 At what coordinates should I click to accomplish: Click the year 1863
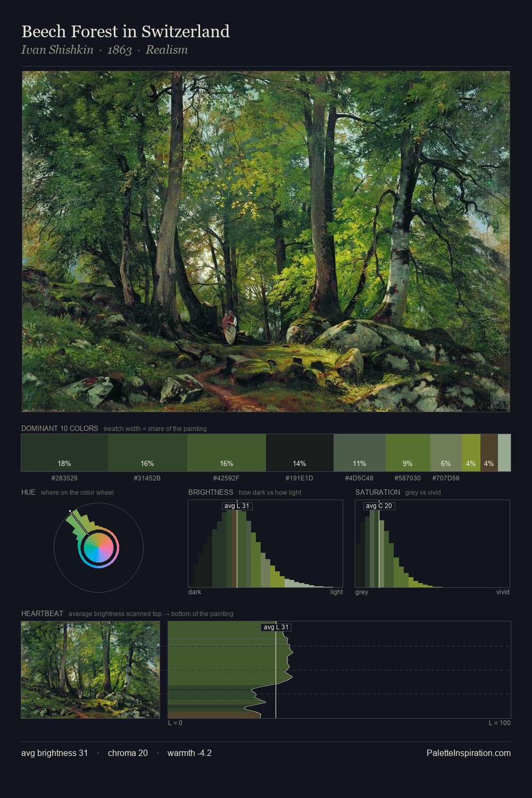(120, 50)
